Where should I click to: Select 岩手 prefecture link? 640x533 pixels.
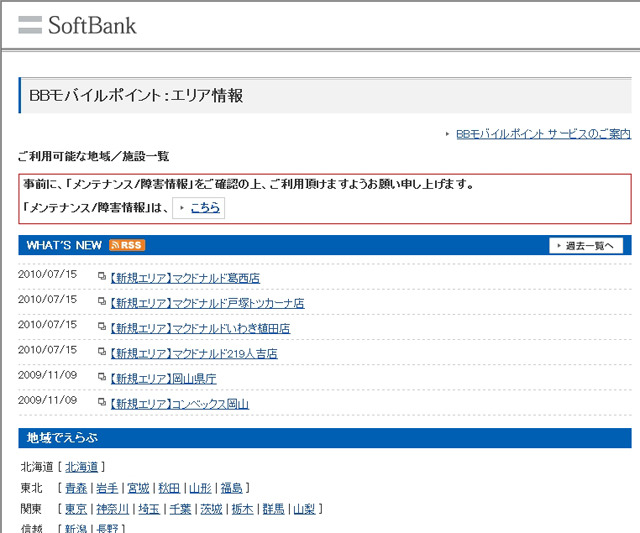click(x=107, y=488)
